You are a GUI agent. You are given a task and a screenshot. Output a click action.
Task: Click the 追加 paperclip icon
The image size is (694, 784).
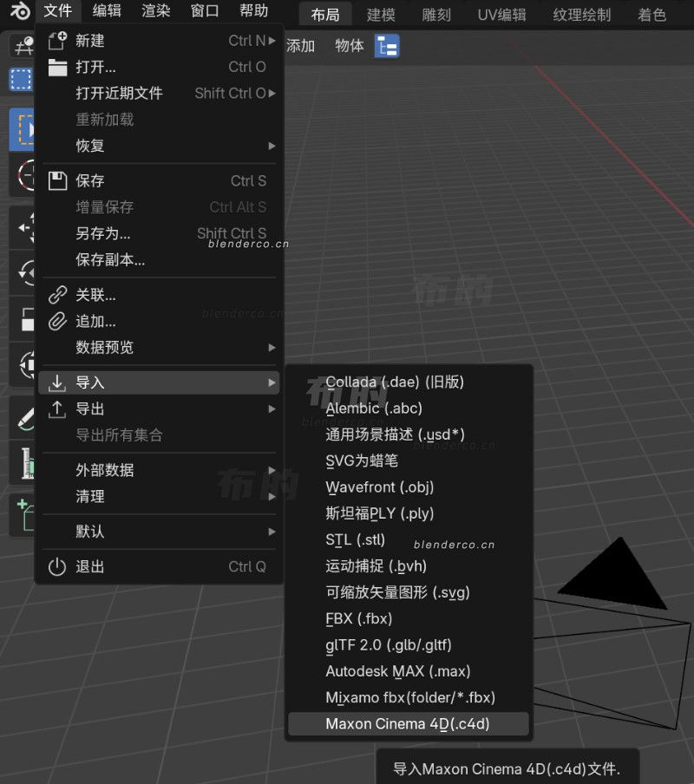pyautogui.click(x=57, y=321)
